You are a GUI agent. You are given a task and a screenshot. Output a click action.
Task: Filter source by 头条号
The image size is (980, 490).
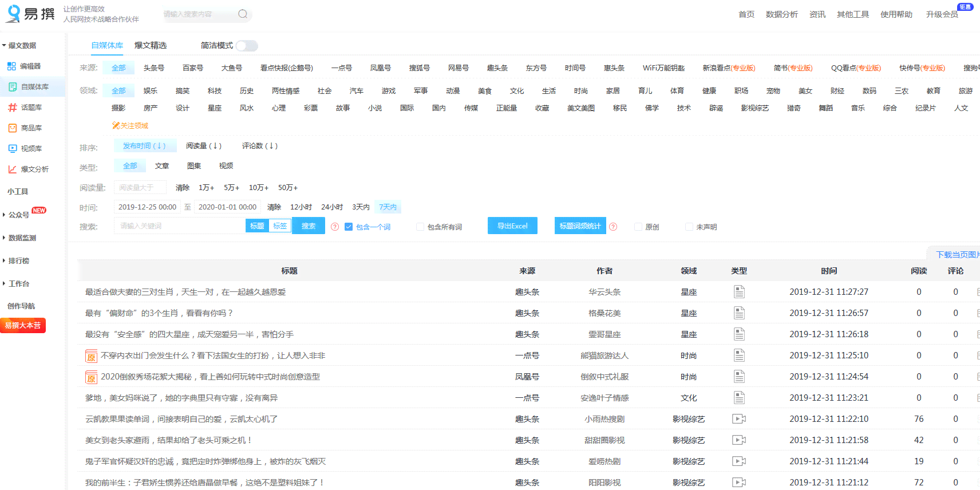pyautogui.click(x=153, y=68)
